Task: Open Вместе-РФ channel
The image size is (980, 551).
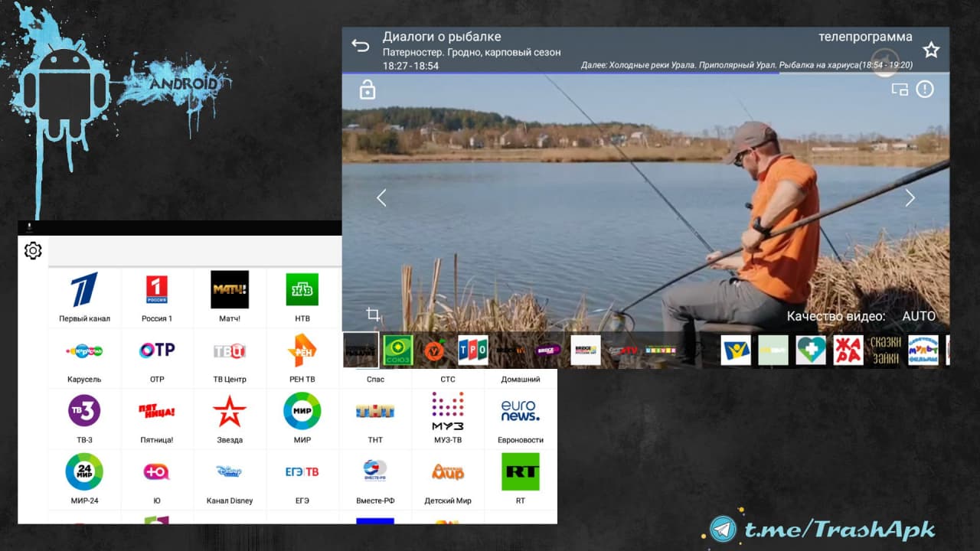Action: point(375,479)
